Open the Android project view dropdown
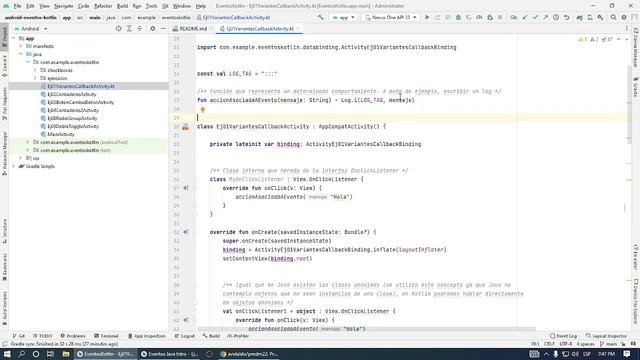Viewport: 640px width, 360px height. coord(31,29)
